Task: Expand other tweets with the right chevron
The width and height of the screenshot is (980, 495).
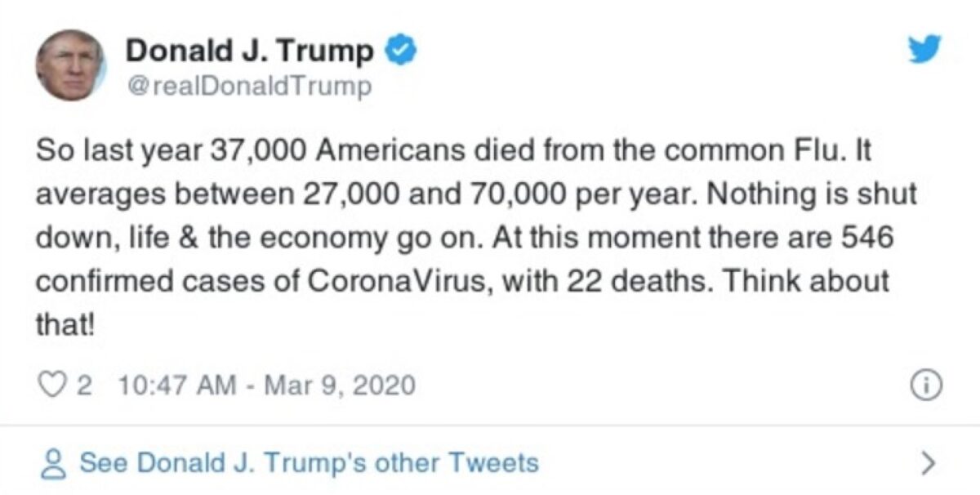Action: (927, 463)
